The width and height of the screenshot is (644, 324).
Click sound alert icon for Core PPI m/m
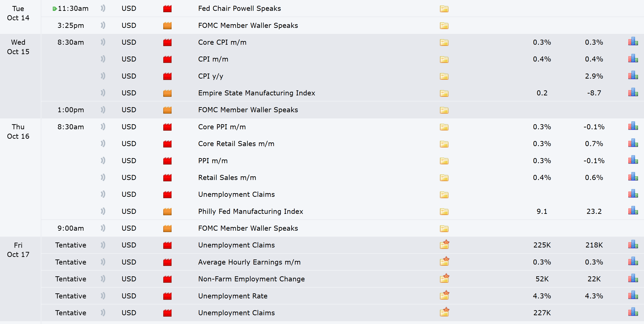click(103, 127)
